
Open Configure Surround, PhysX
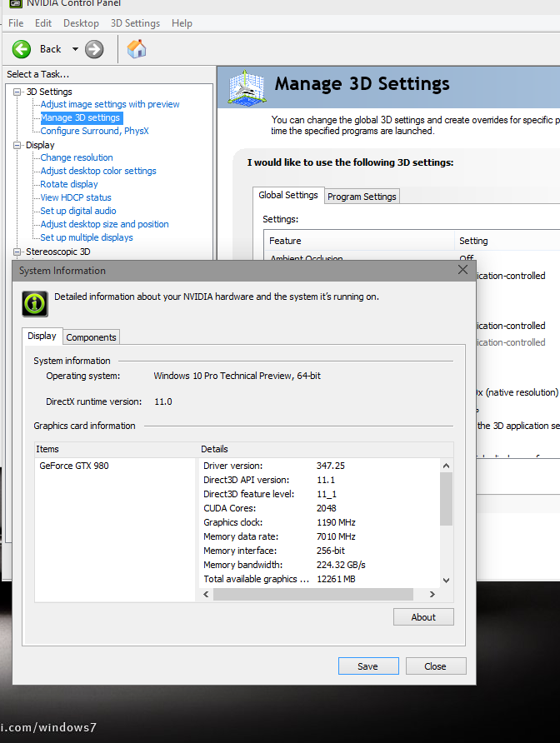click(94, 131)
